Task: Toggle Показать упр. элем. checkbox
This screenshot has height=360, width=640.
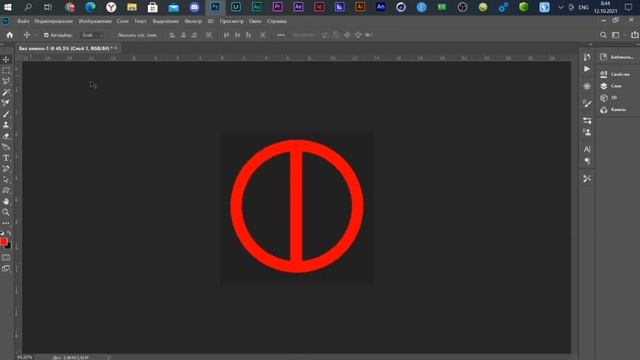Action: point(114,35)
